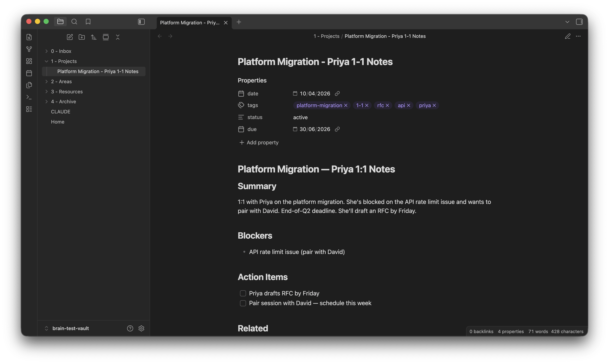This screenshot has width=609, height=364.
Task: Open the search pane
Action: click(x=74, y=22)
